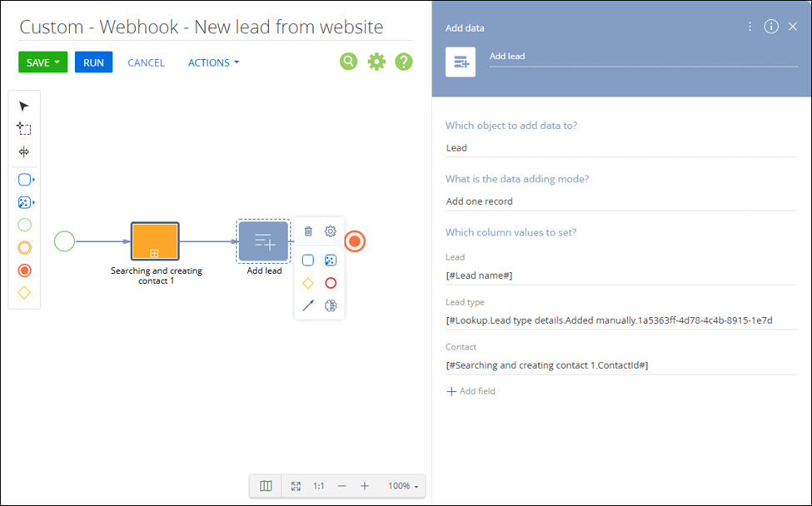
Task: Open process settings green gear icon
Action: click(376, 62)
